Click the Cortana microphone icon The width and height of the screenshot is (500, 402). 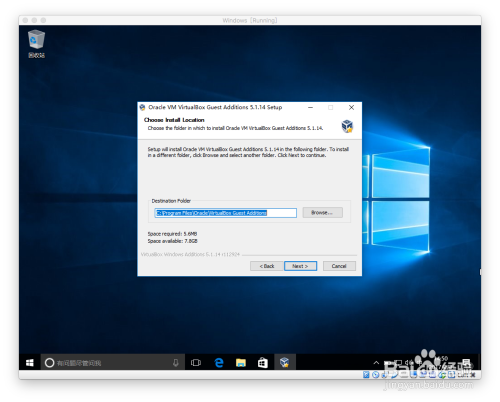pos(175,363)
